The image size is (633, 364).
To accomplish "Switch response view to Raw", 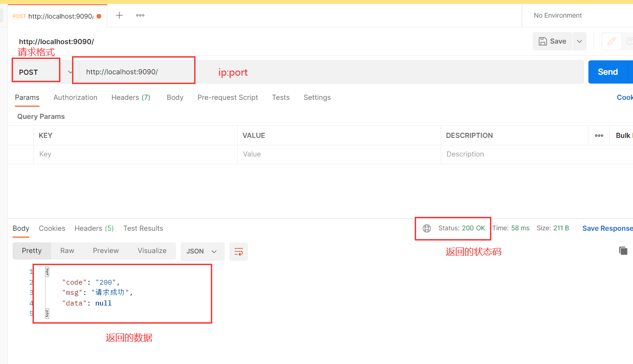I will pos(67,251).
